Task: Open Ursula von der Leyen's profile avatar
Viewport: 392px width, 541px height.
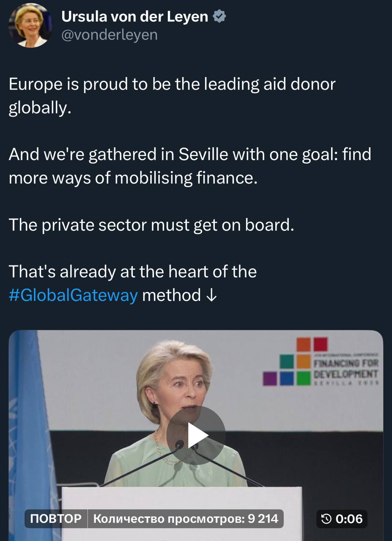Action: (x=30, y=26)
